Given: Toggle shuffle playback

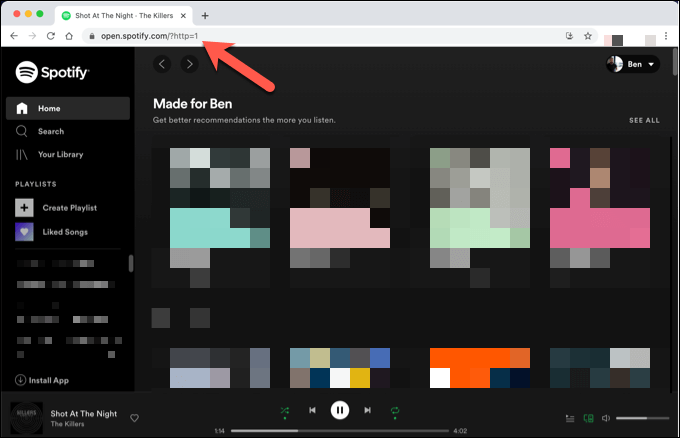Looking at the screenshot, I should coord(285,410).
